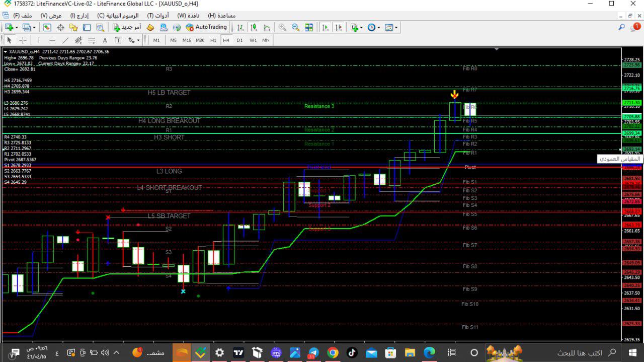644x362 pixels.
Task: Select the text label tool (A)
Action: (x=105, y=40)
